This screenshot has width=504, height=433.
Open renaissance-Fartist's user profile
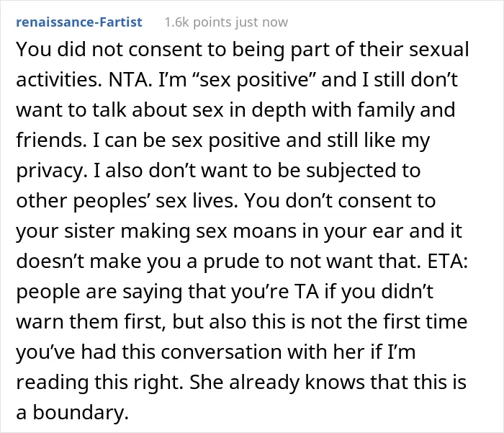[x=79, y=22]
